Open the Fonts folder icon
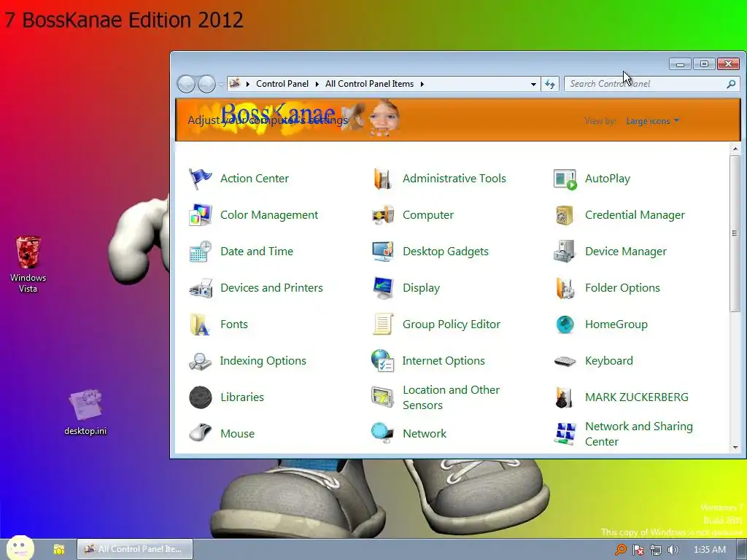Image resolution: width=747 pixels, height=560 pixels. [200, 324]
